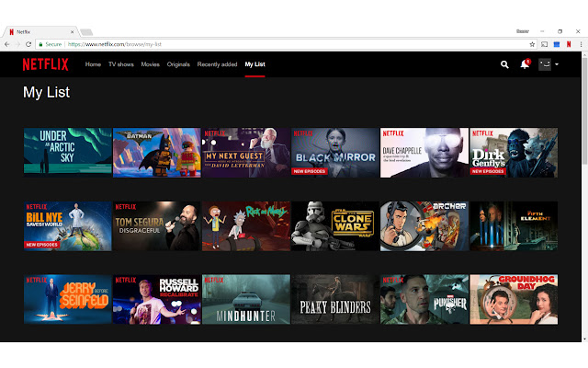
Task: Open The Lego Batman movie thumbnail
Action: (157, 153)
